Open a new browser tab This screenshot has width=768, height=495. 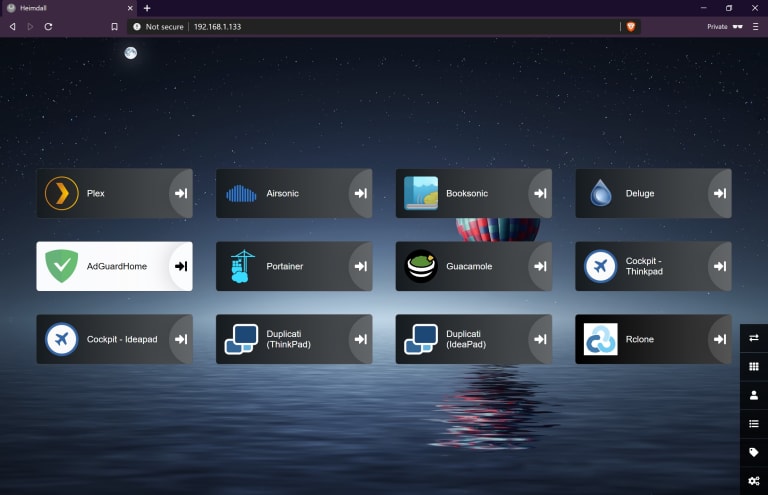coord(147,8)
